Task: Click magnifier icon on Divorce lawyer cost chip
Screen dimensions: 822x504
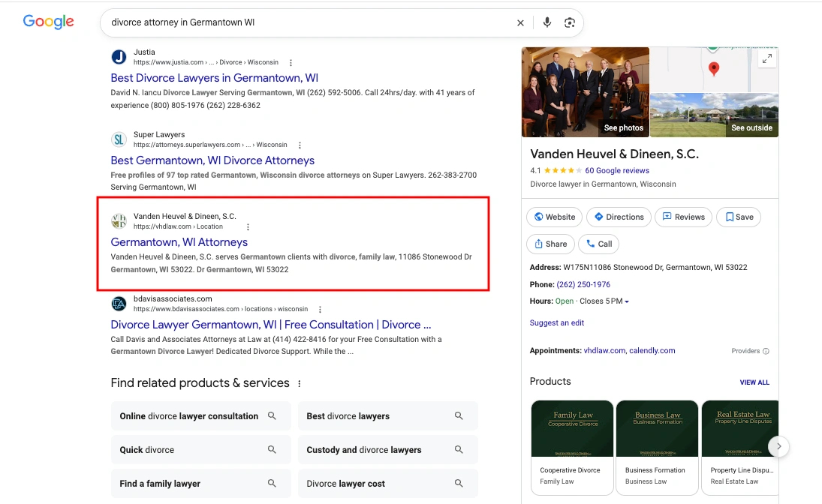Action: (x=459, y=483)
